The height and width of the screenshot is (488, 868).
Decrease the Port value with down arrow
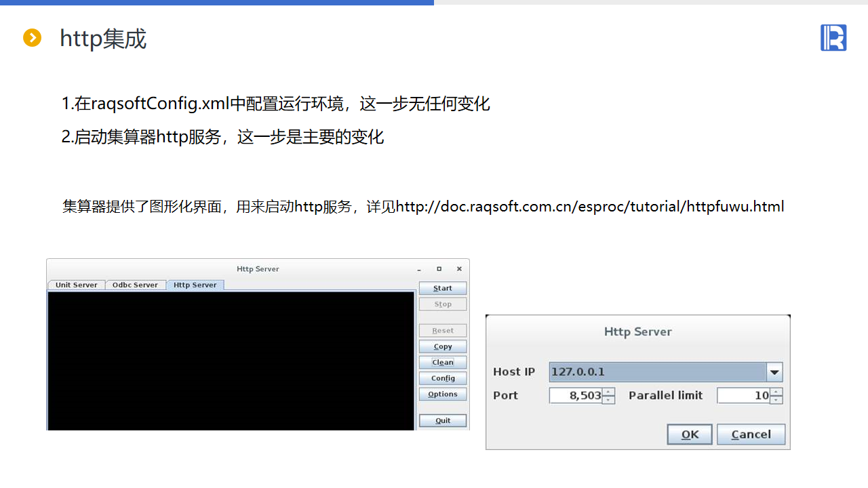609,400
